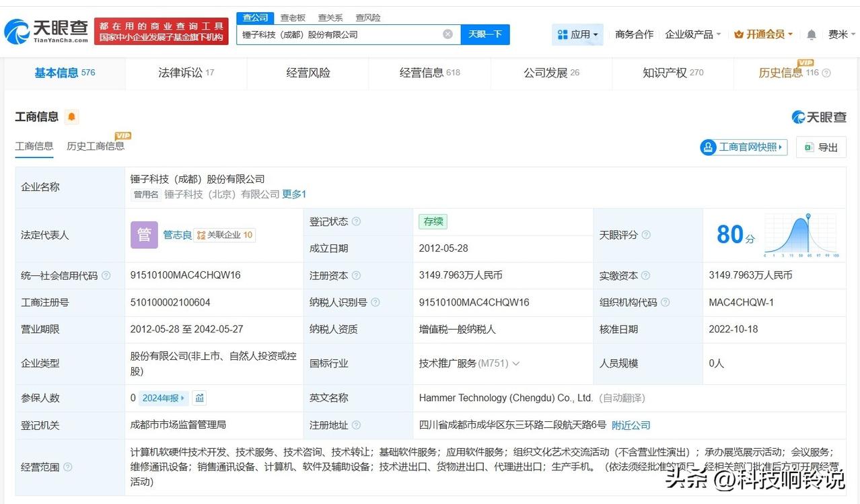
Task: Click the crown icon of 开通会员
Action: tap(739, 34)
